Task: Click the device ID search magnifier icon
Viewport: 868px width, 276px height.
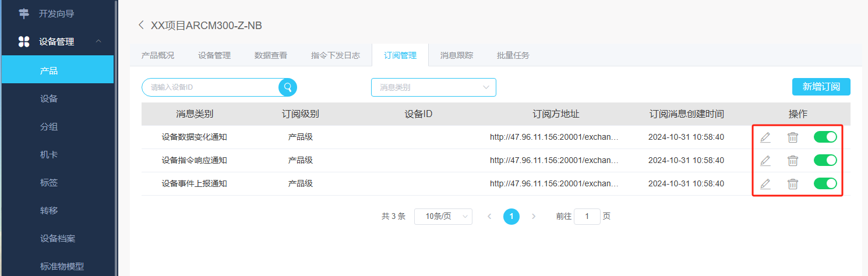Action: [x=288, y=87]
